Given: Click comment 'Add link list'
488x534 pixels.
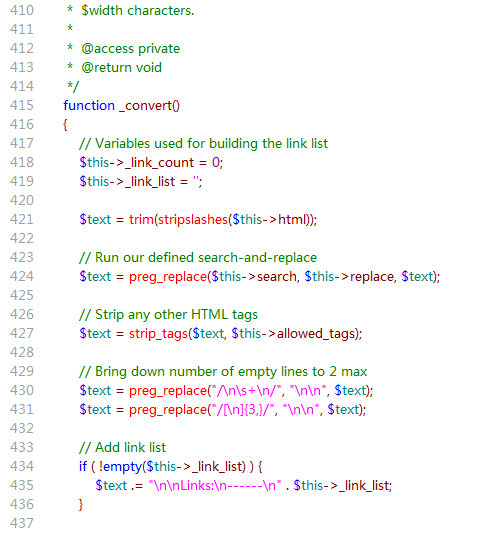Looking at the screenshot, I should 130,447.
